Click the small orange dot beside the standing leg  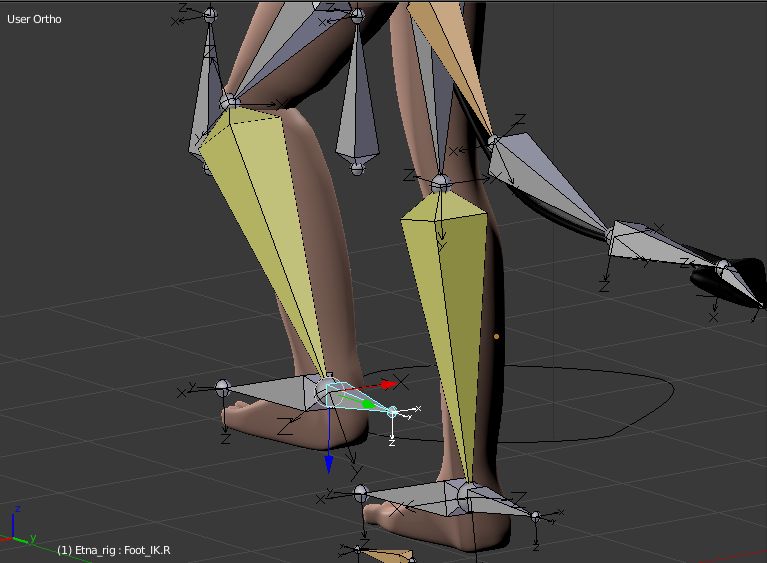[x=497, y=337]
